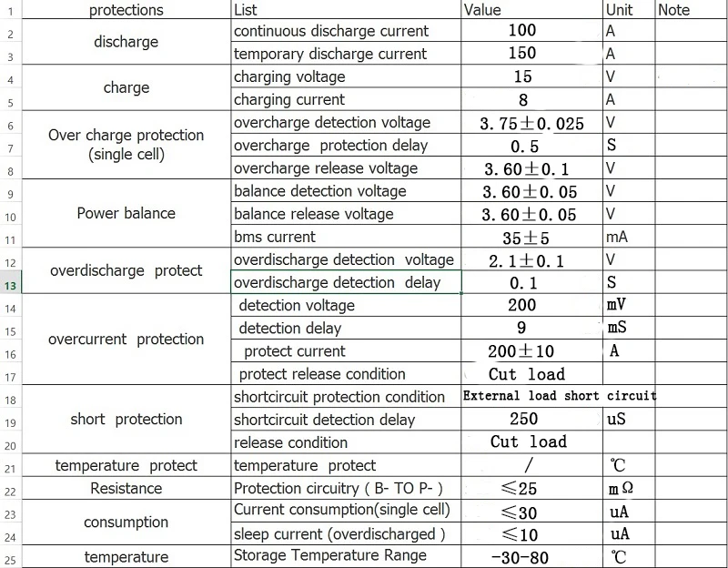Screen dimensions: 728x568
Task: Click the Value column header cell
Action: point(532,10)
